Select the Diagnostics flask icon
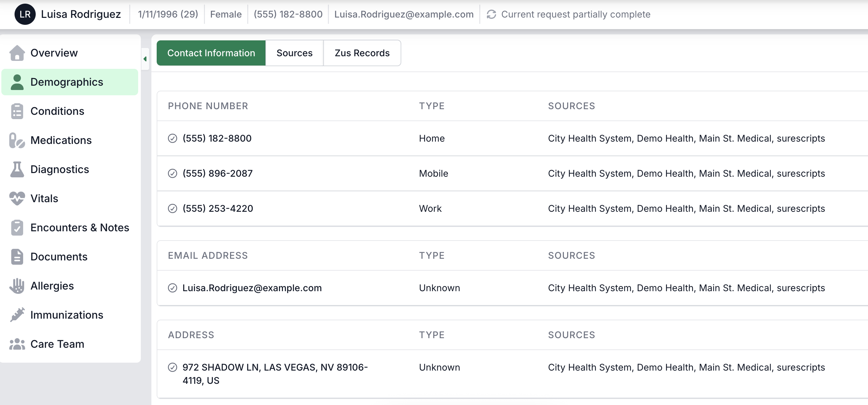Screen dimensions: 868x405 point(17,169)
